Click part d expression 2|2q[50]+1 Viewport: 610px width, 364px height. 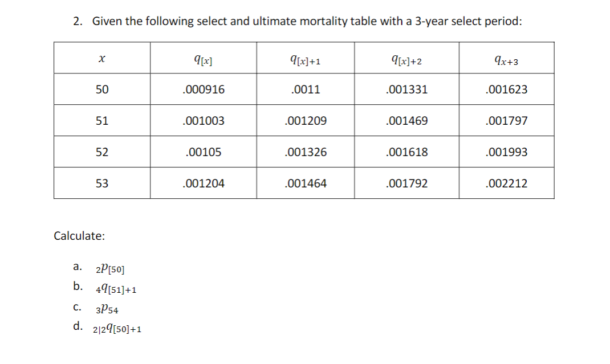pos(117,329)
